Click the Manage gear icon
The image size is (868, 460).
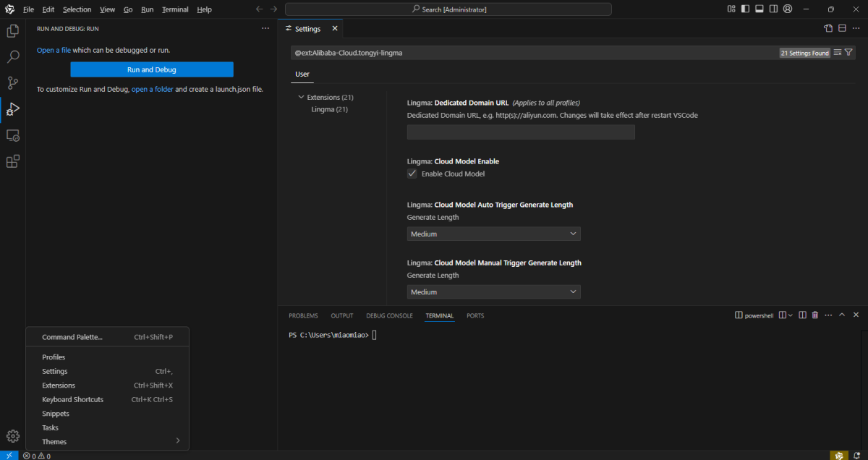click(12, 435)
